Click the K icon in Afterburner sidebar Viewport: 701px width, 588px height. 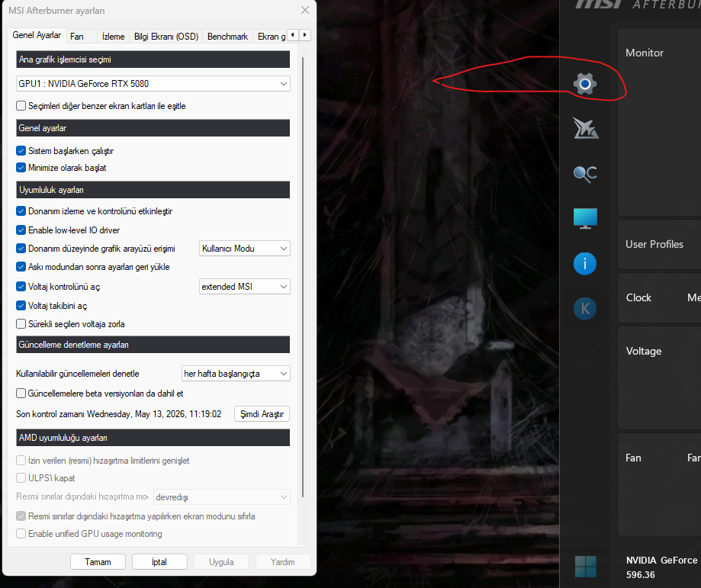[x=585, y=309]
